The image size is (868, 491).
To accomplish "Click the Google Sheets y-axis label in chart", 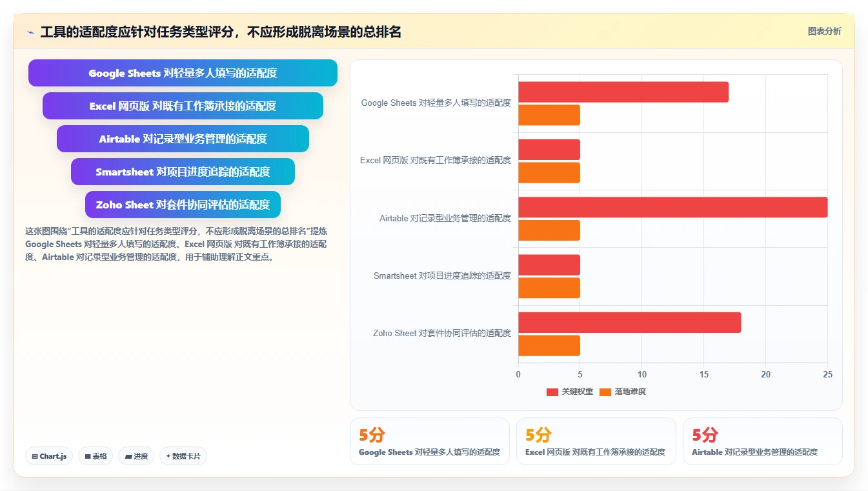I will 436,103.
